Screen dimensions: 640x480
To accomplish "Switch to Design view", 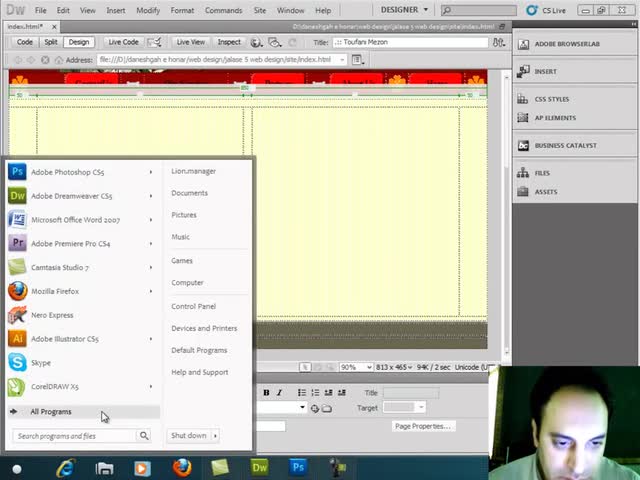I will (x=79, y=42).
